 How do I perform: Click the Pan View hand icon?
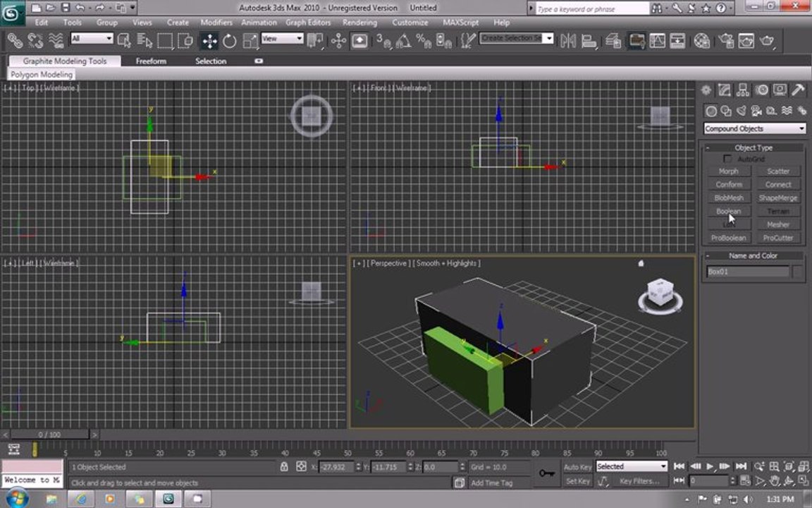tap(774, 481)
